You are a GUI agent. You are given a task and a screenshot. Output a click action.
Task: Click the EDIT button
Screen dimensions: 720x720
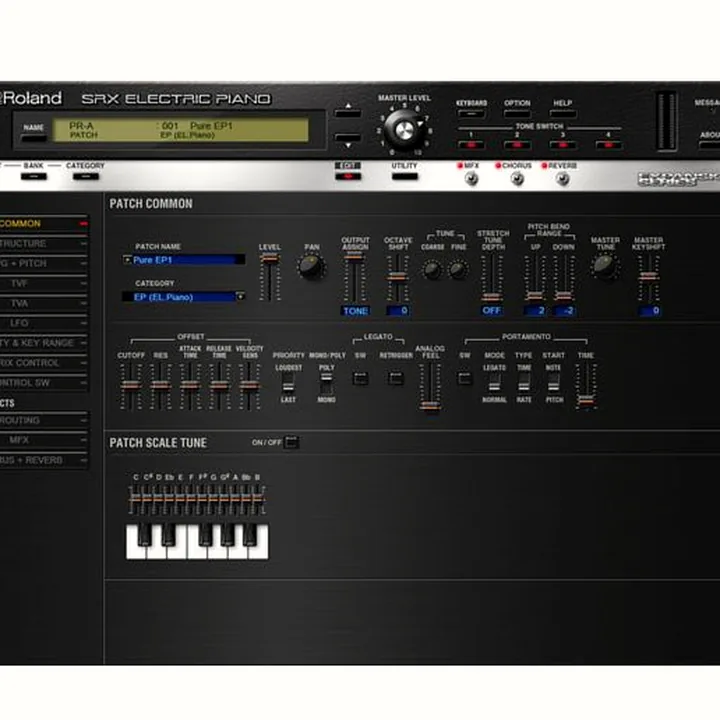[x=348, y=176]
